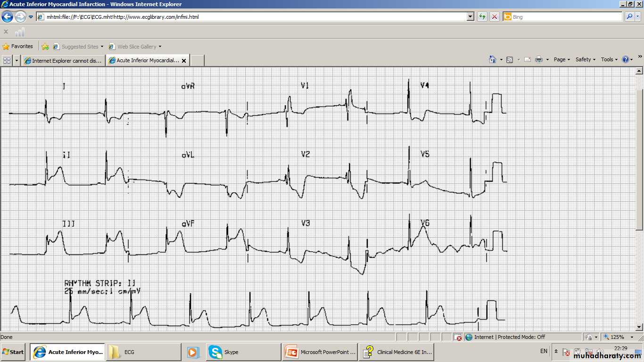This screenshot has height=362, width=644.
Task: Expand the Page menu
Action: pos(561,59)
